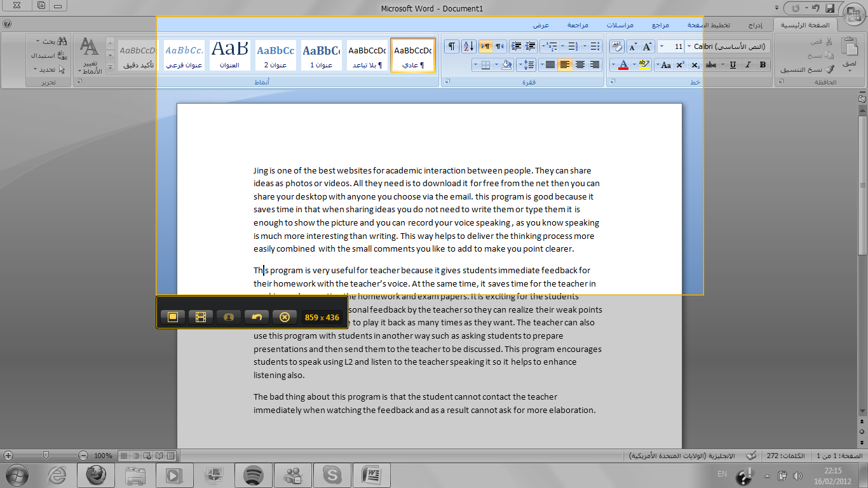This screenshot has height=488, width=868.
Task: Open font color dropdown arrow
Action: tap(613, 65)
